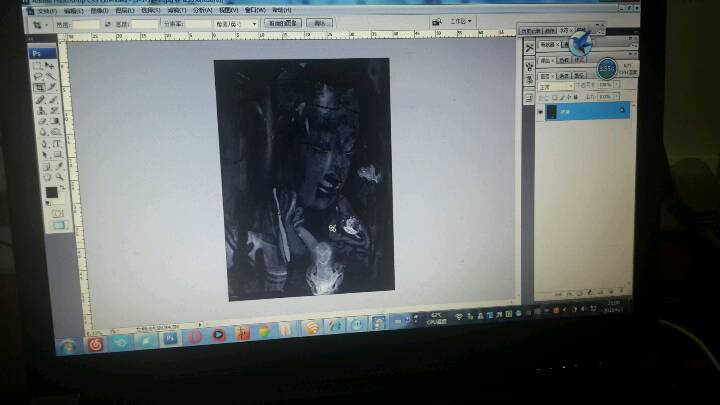
Task: Select the Gradient tool
Action: coord(55,121)
